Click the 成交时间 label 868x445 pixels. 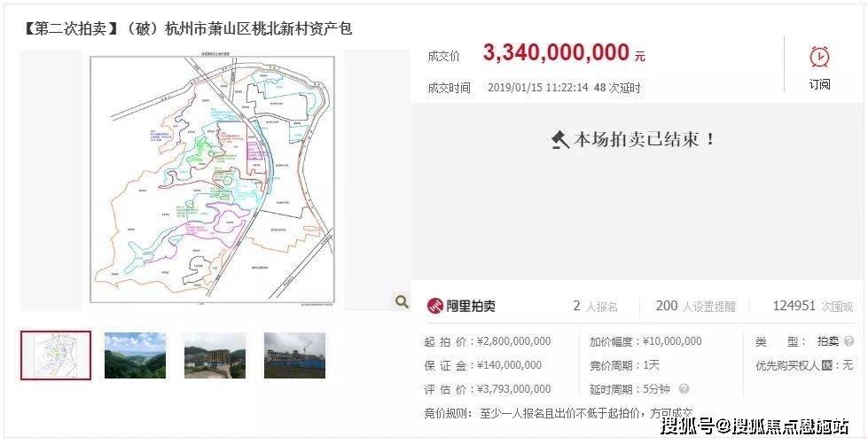pos(449,88)
